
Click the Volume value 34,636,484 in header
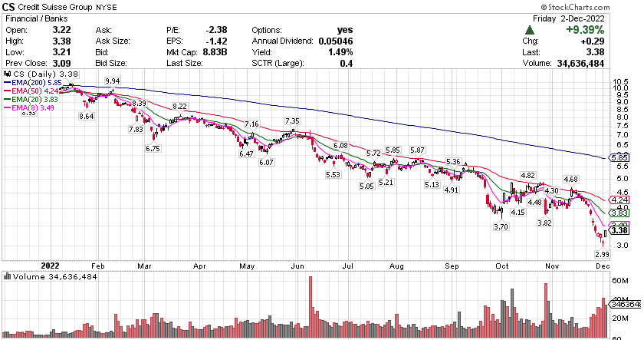click(x=580, y=63)
